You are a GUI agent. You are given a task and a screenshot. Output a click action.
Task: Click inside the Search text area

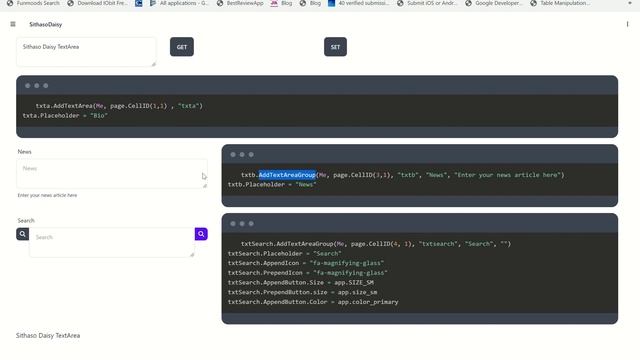point(112,242)
